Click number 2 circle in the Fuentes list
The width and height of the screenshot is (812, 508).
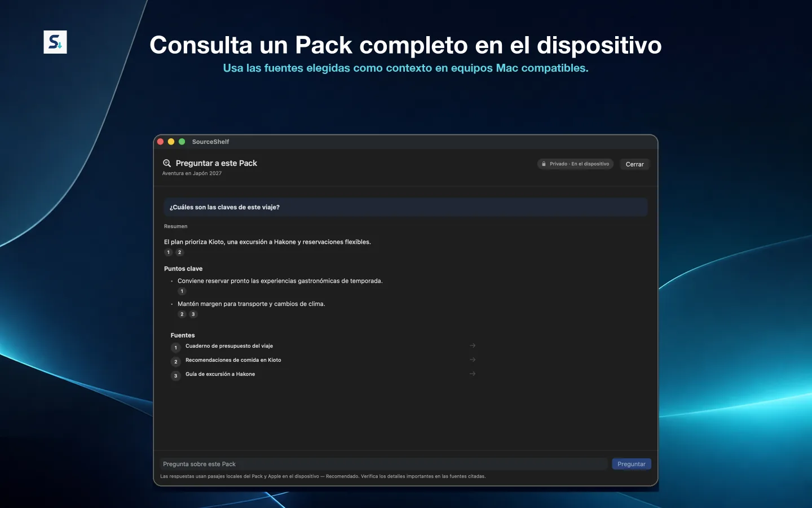pos(176,362)
